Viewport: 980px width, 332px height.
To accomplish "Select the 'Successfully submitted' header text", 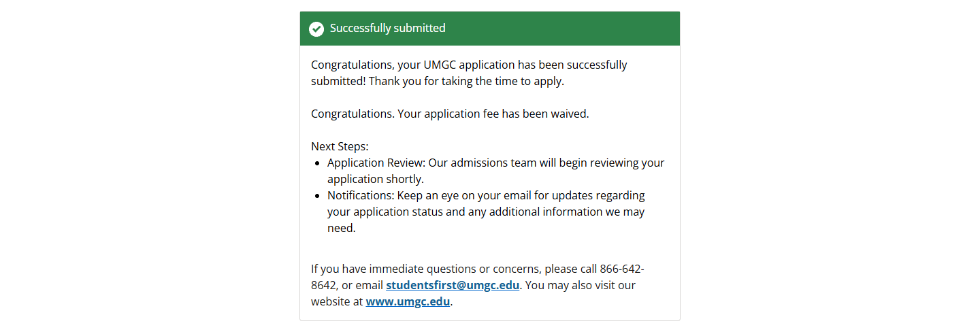I will (x=388, y=28).
